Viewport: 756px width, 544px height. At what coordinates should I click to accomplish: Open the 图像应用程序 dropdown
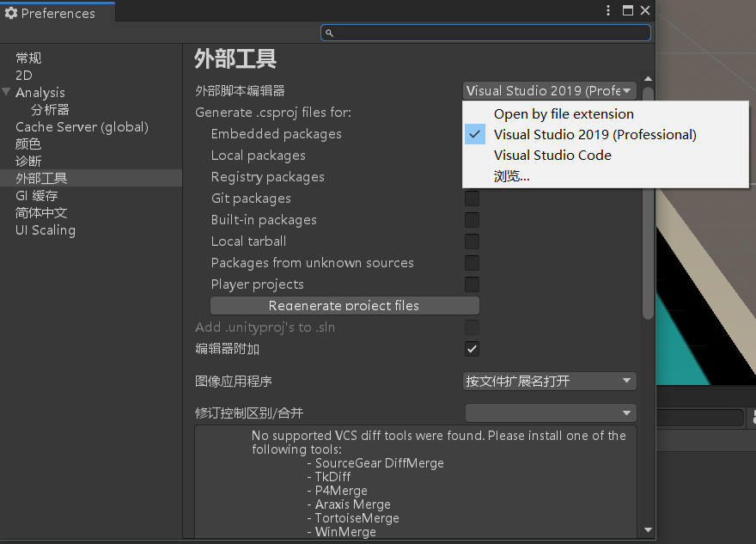(550, 381)
